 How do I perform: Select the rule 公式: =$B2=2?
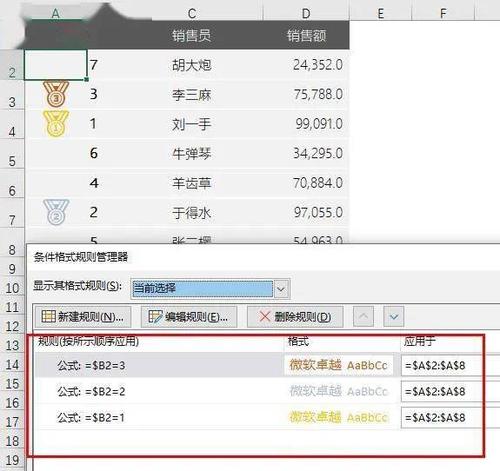pos(159,391)
